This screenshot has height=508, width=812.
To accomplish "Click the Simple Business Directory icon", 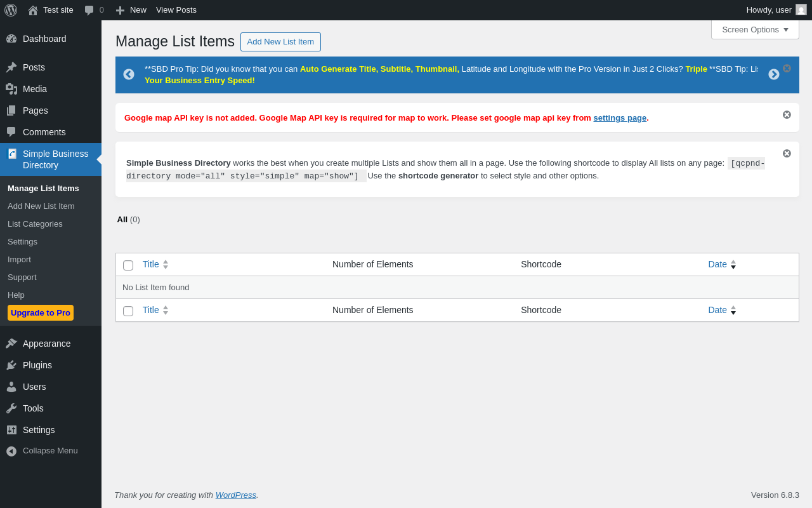I will click(x=12, y=154).
